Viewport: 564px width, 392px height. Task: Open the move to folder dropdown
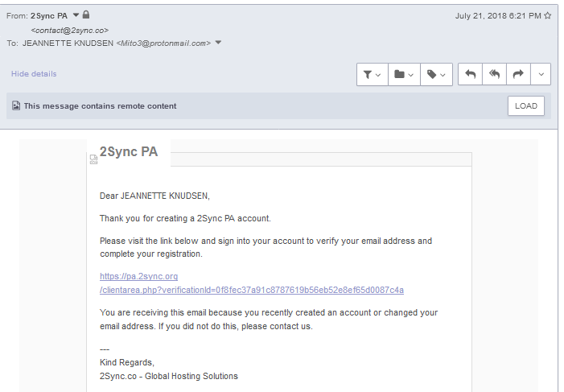tap(404, 75)
